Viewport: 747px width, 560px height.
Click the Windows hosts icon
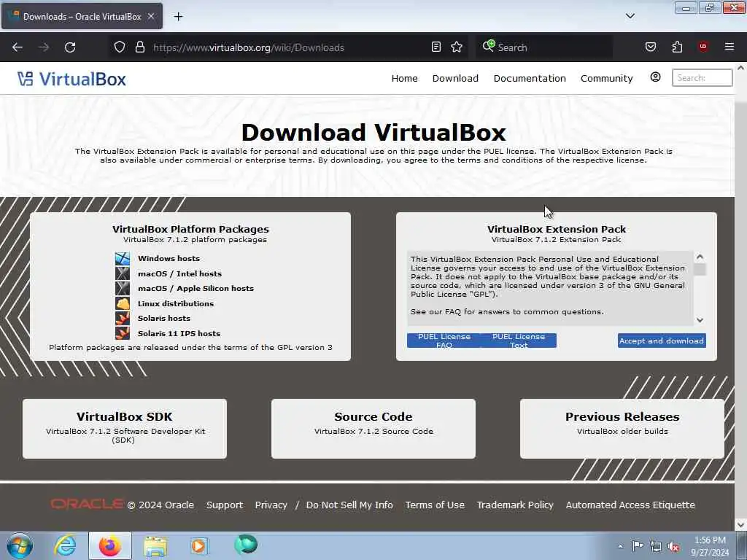pyautogui.click(x=123, y=259)
